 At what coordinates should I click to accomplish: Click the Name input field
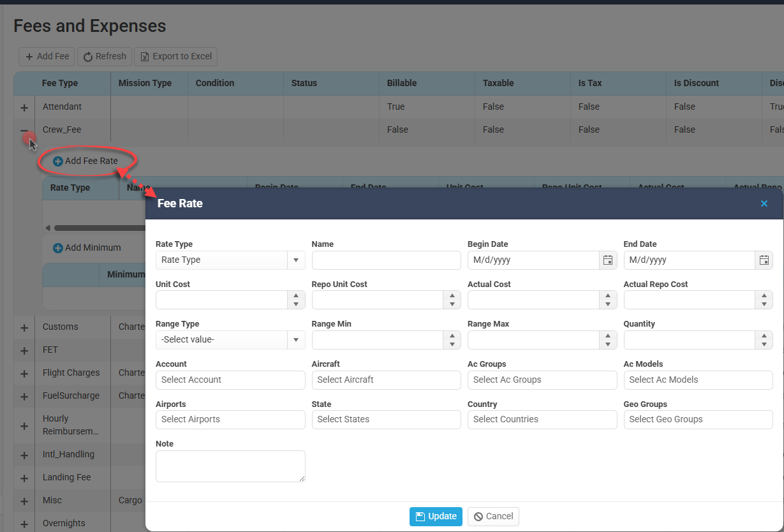[x=386, y=260]
